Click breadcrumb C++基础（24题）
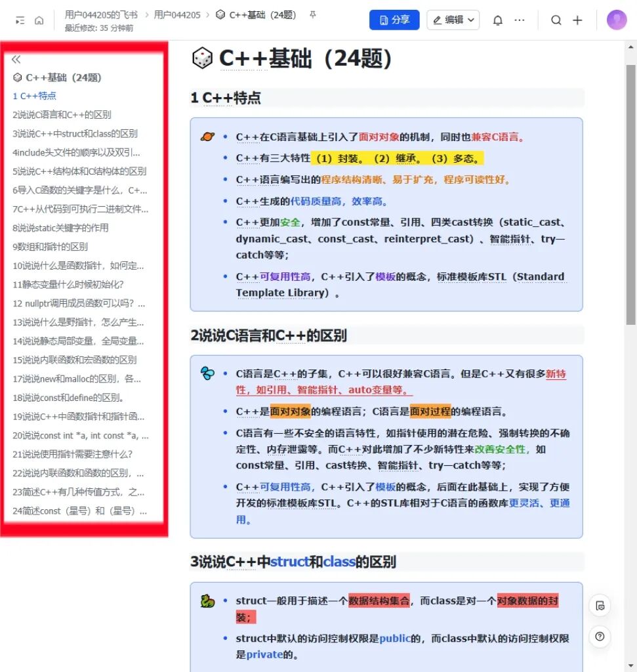 tap(256, 15)
